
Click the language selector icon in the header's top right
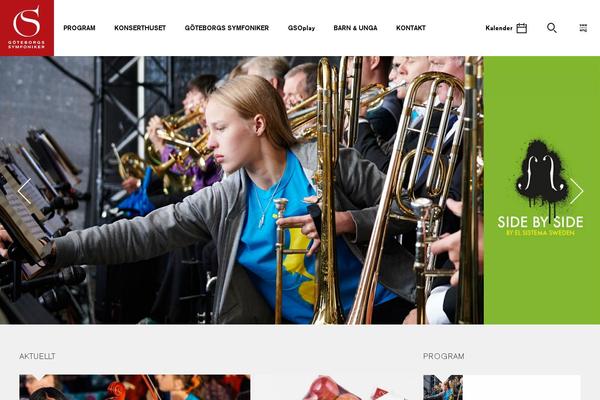pos(583,28)
